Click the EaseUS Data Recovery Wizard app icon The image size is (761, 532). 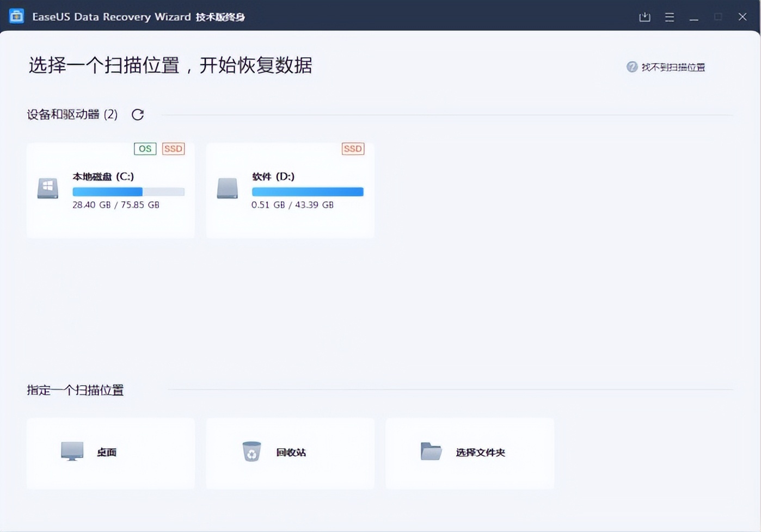16,16
